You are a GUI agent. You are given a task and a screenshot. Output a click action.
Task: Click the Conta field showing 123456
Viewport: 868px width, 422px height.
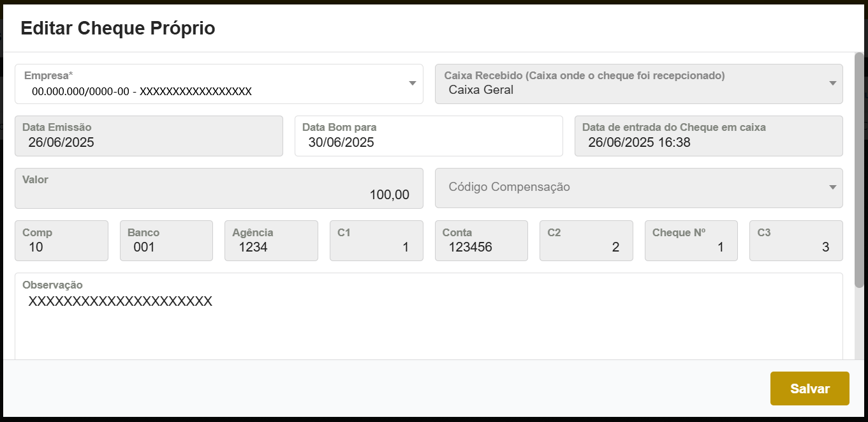[x=481, y=246]
